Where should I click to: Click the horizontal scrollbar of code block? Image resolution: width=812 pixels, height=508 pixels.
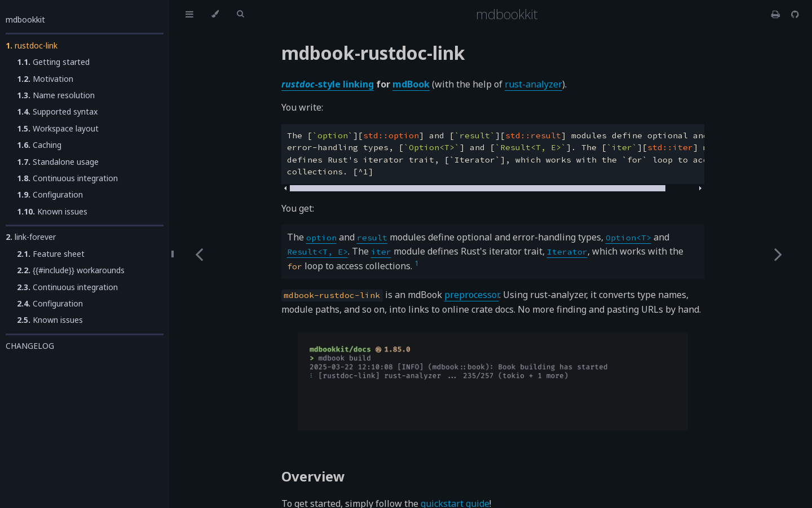[477, 188]
